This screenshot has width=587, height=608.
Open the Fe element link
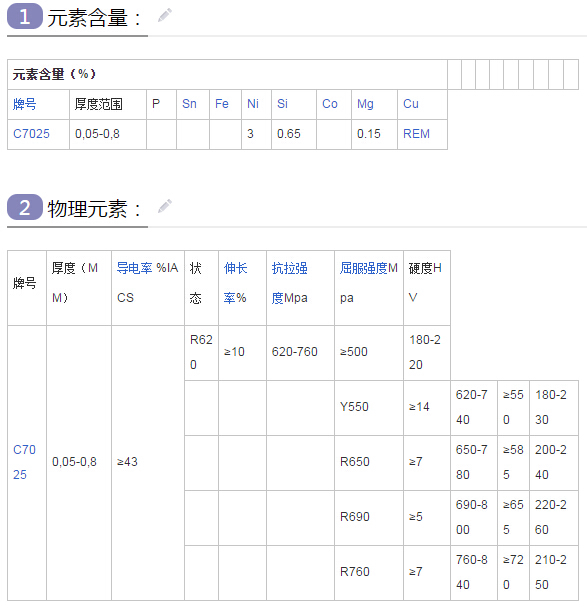(221, 104)
